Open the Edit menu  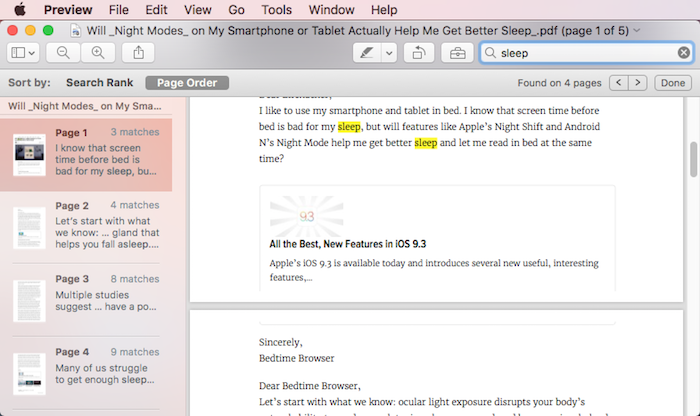coord(156,9)
